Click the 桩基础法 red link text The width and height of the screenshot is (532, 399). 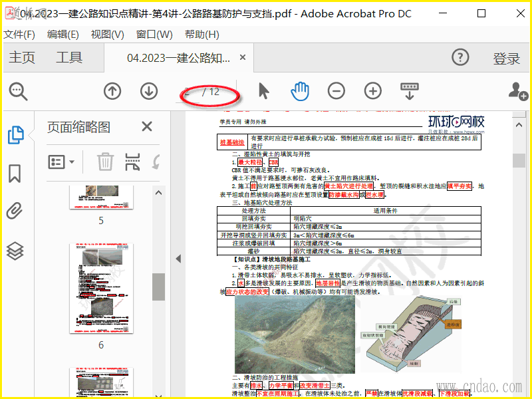tap(232, 142)
